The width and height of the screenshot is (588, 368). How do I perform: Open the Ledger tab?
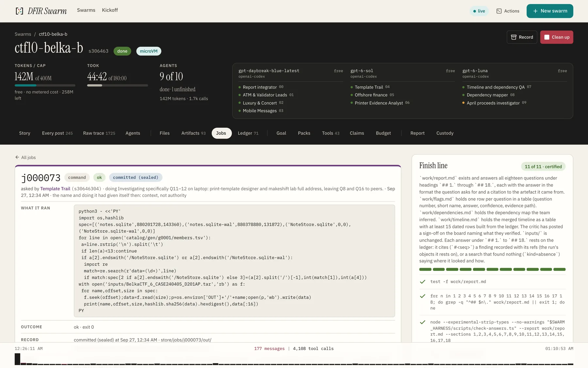point(248,133)
